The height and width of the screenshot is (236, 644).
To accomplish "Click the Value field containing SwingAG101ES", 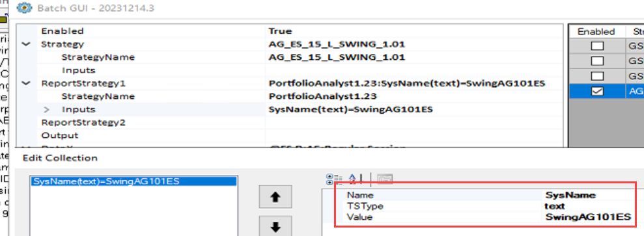I will [589, 217].
